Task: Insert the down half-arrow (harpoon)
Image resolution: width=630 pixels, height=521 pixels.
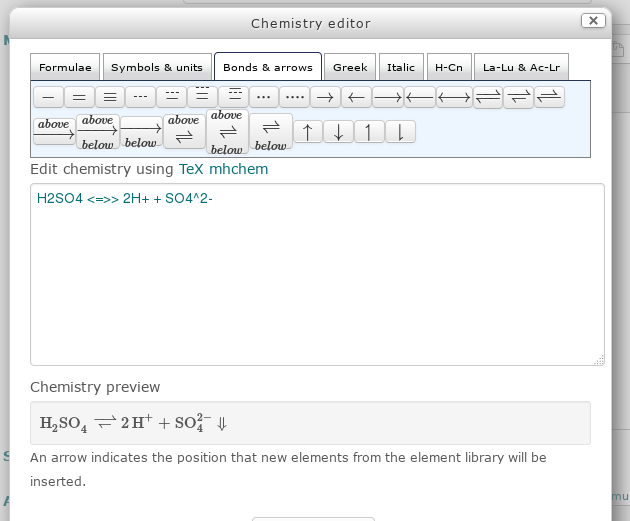Action: [x=400, y=132]
